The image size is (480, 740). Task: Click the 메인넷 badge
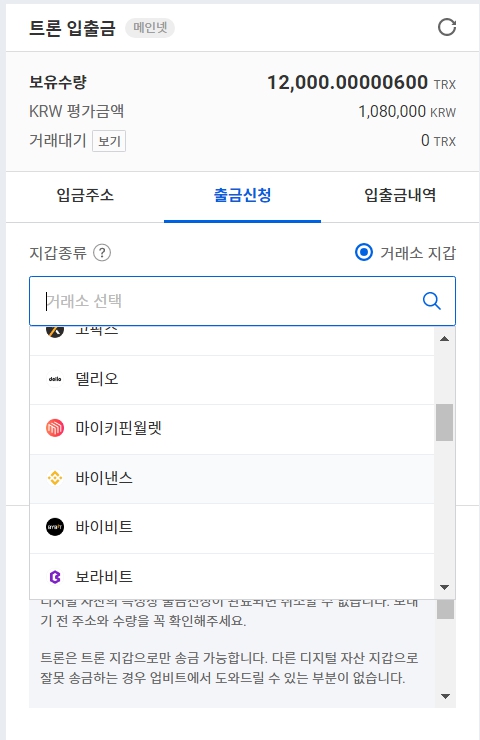click(x=150, y=28)
